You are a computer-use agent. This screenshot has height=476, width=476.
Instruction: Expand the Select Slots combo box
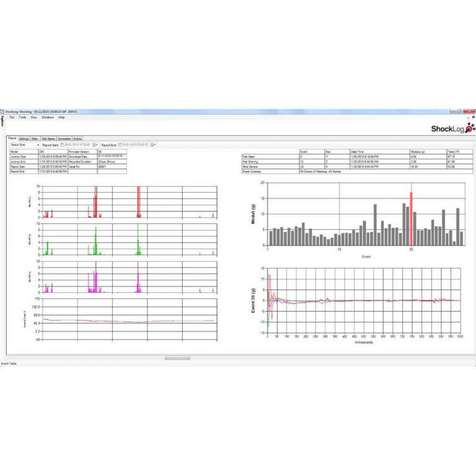pos(25,145)
